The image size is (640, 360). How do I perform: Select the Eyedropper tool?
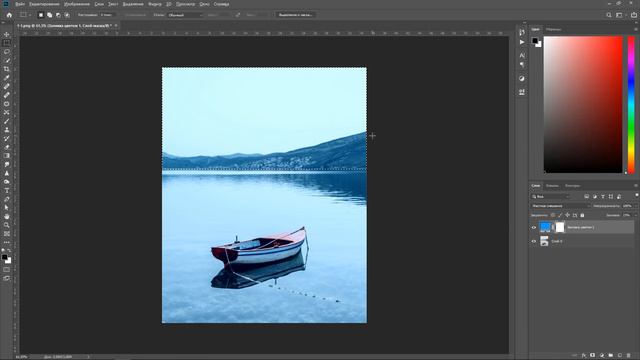(7, 78)
